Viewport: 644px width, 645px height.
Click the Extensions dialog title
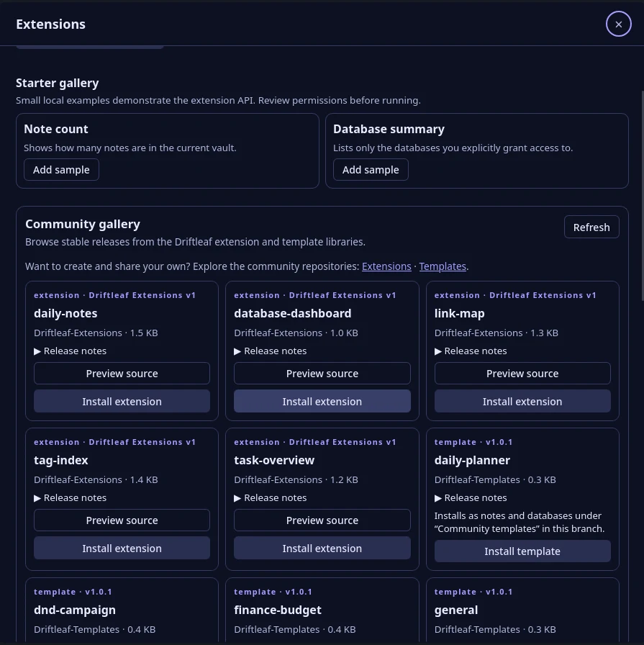click(x=50, y=24)
